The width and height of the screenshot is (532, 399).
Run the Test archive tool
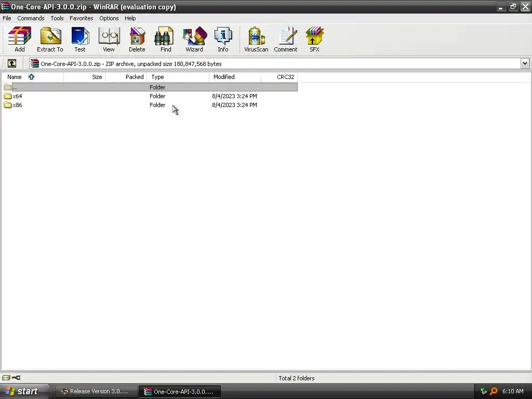[80, 39]
